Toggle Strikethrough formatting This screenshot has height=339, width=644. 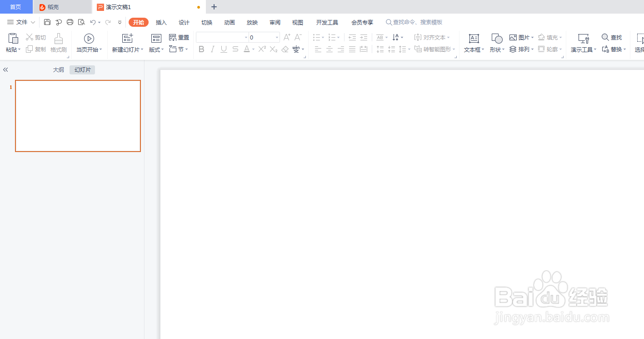click(x=235, y=49)
